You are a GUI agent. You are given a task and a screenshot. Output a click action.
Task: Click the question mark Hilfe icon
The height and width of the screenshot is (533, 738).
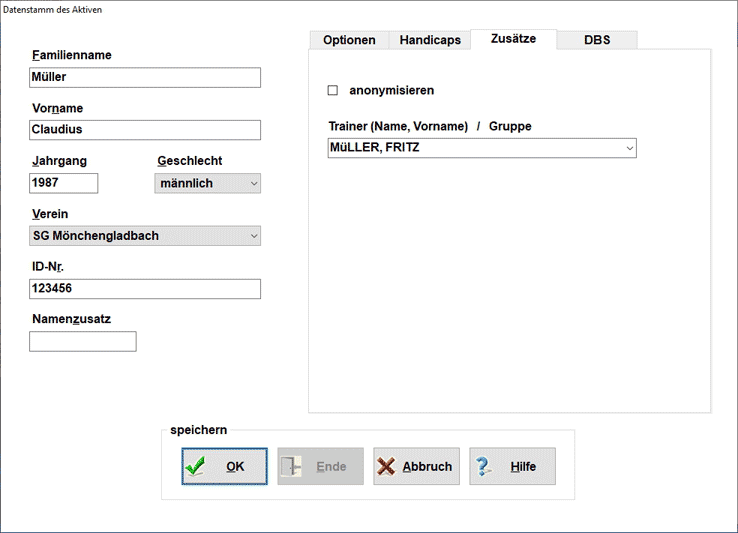pyautogui.click(x=484, y=467)
